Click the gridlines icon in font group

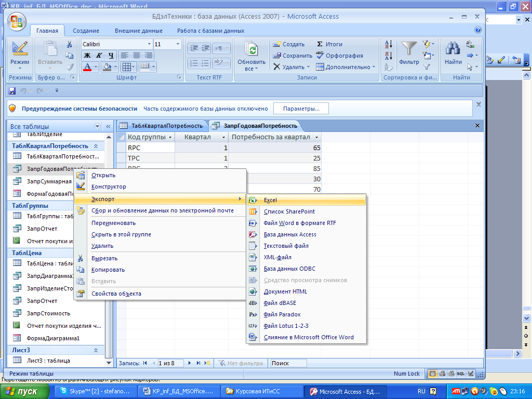(127, 67)
